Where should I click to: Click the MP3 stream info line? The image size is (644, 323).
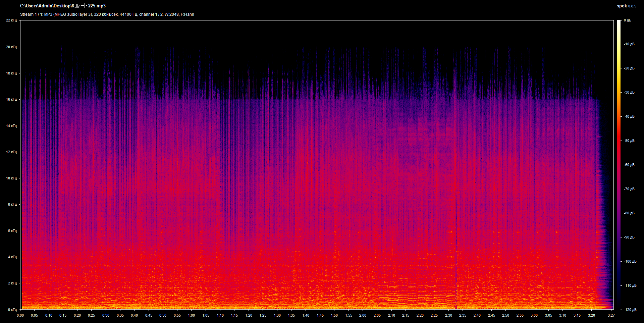(107, 14)
